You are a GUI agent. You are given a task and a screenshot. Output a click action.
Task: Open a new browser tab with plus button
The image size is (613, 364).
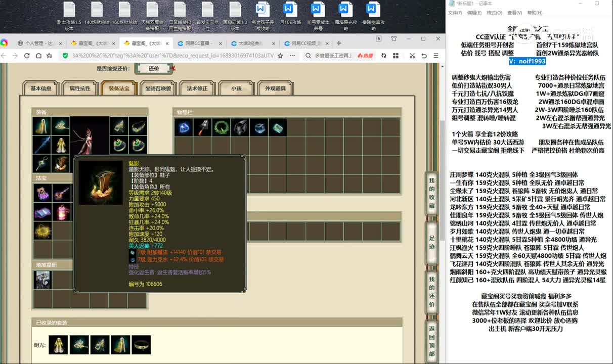click(339, 43)
